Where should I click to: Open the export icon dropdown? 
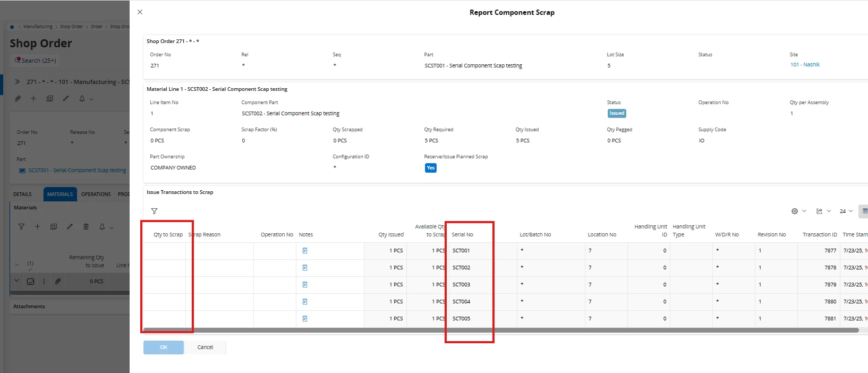(823, 211)
